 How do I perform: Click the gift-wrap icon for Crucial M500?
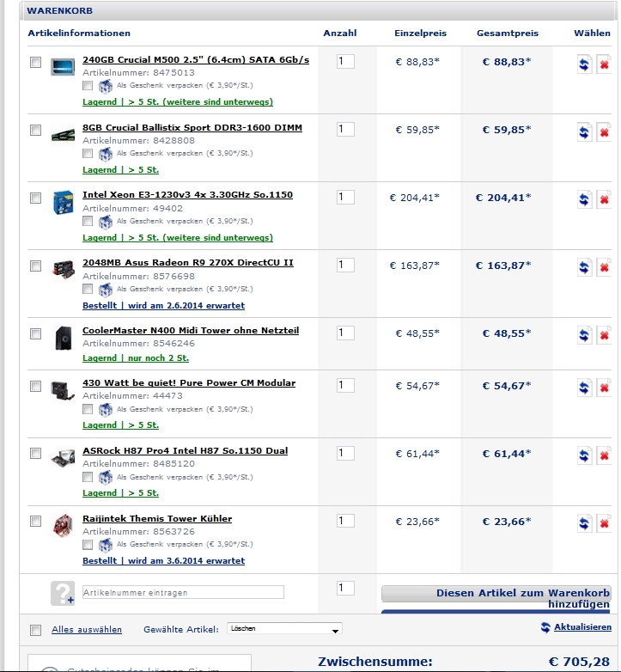pyautogui.click(x=106, y=86)
